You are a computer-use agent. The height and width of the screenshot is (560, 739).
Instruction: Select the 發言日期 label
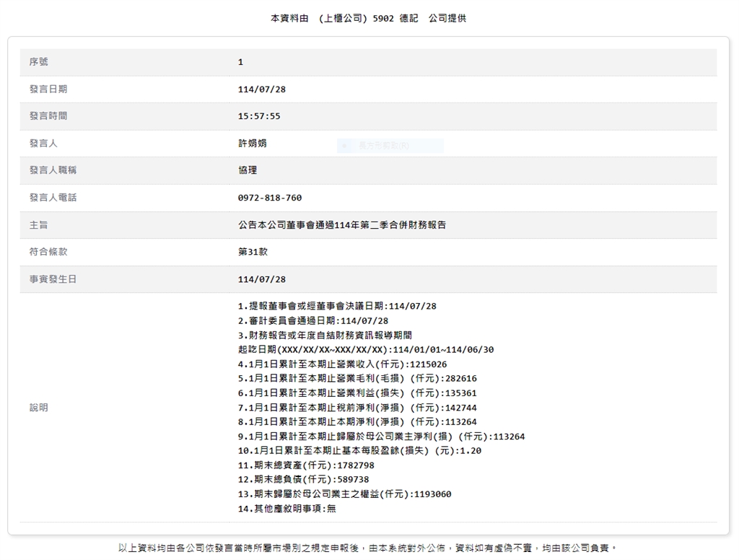coord(48,89)
